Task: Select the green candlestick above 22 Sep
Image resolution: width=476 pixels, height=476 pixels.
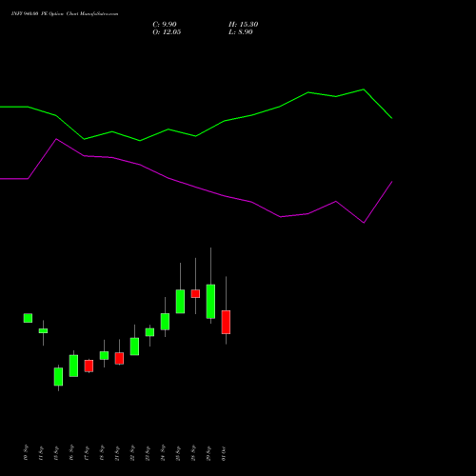Action: [x=134, y=347]
